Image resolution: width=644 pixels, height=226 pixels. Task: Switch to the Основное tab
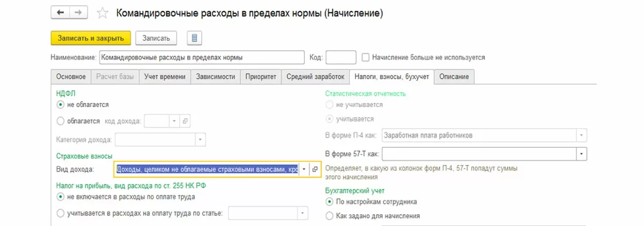tap(71, 77)
